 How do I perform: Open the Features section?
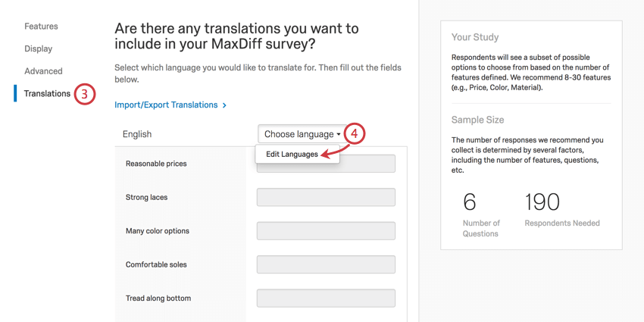point(41,27)
